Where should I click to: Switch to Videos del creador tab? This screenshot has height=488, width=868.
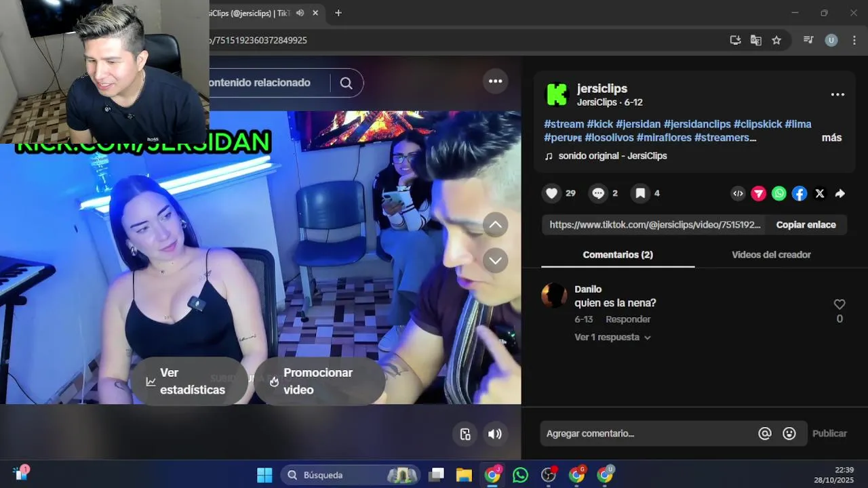pyautogui.click(x=771, y=255)
